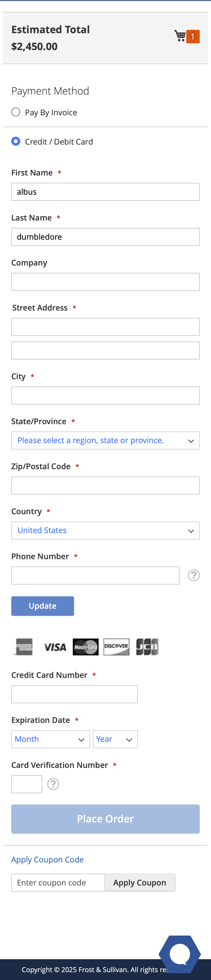Click the Discover card logo
The height and width of the screenshot is (980, 211).
(116, 647)
